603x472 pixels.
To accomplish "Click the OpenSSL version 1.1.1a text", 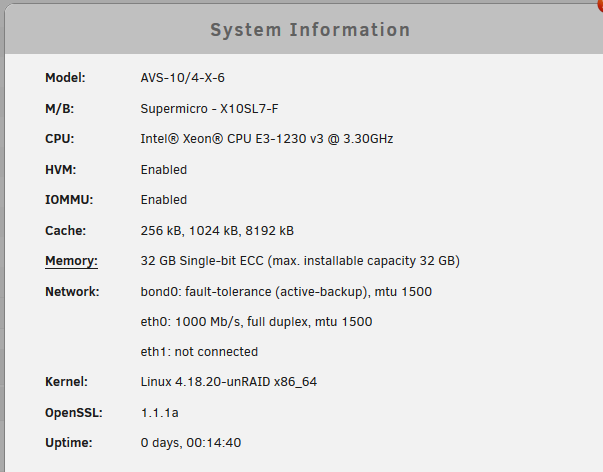I will [159, 413].
